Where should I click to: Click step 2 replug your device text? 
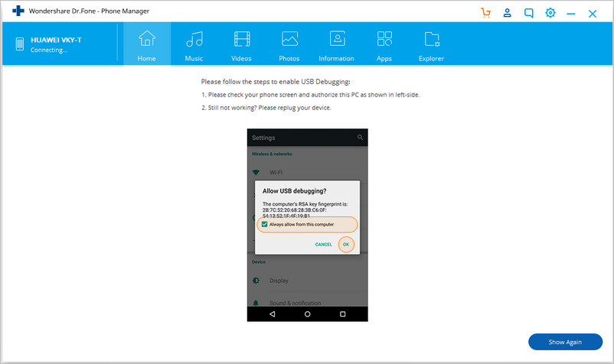coord(266,108)
